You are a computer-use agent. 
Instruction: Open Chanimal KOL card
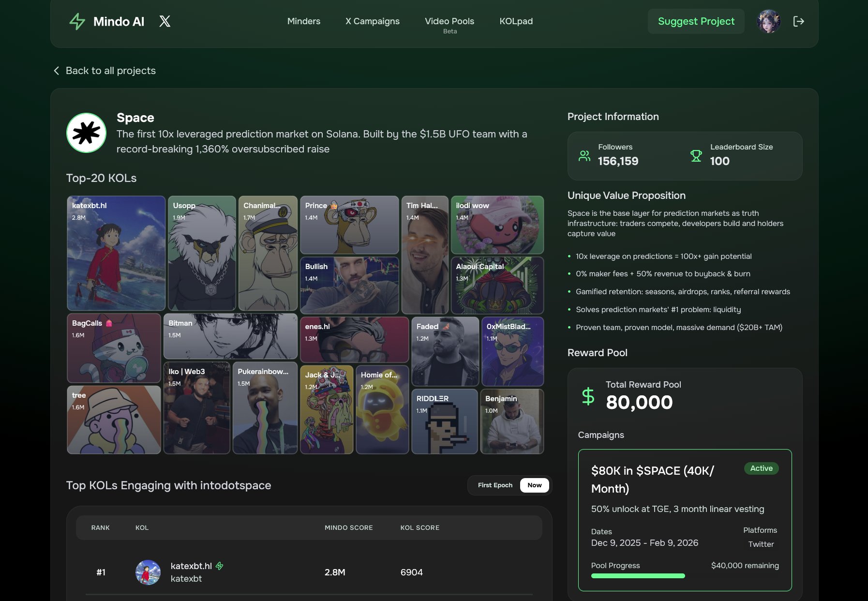pos(268,253)
